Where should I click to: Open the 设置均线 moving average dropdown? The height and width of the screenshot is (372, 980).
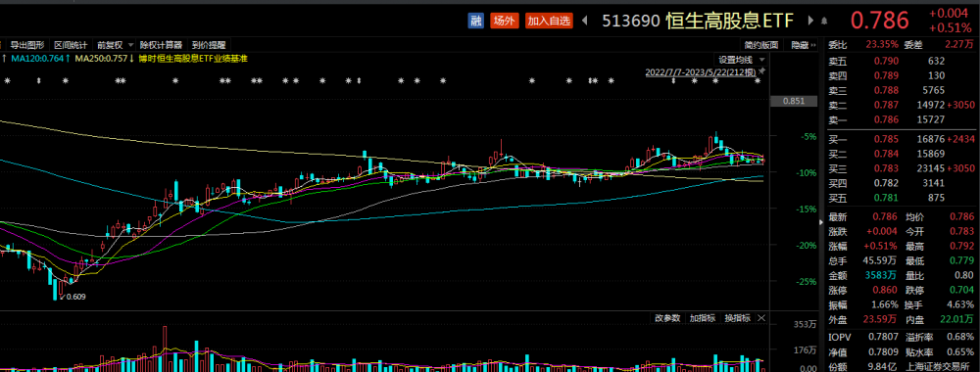741,60
